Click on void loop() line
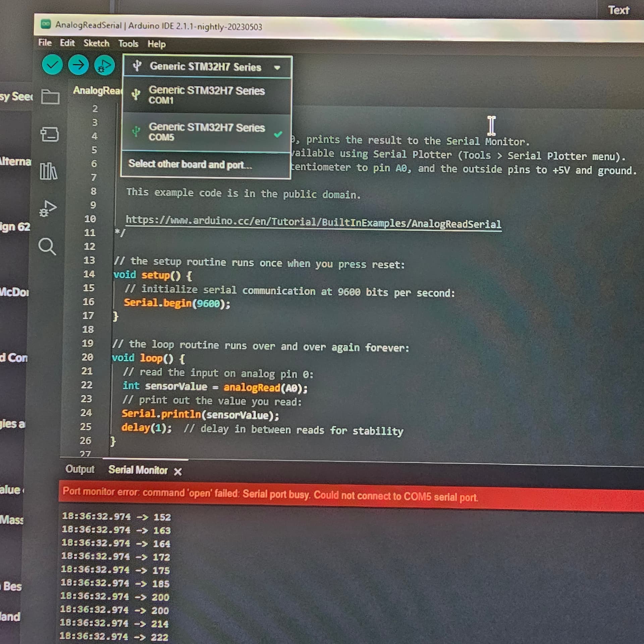Image resolution: width=644 pixels, height=644 pixels. 148,358
